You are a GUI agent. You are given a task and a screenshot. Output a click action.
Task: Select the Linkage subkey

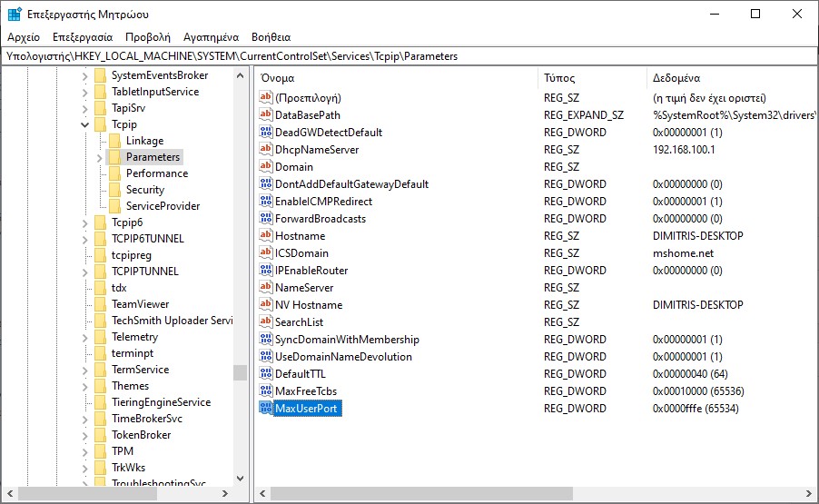click(x=144, y=141)
